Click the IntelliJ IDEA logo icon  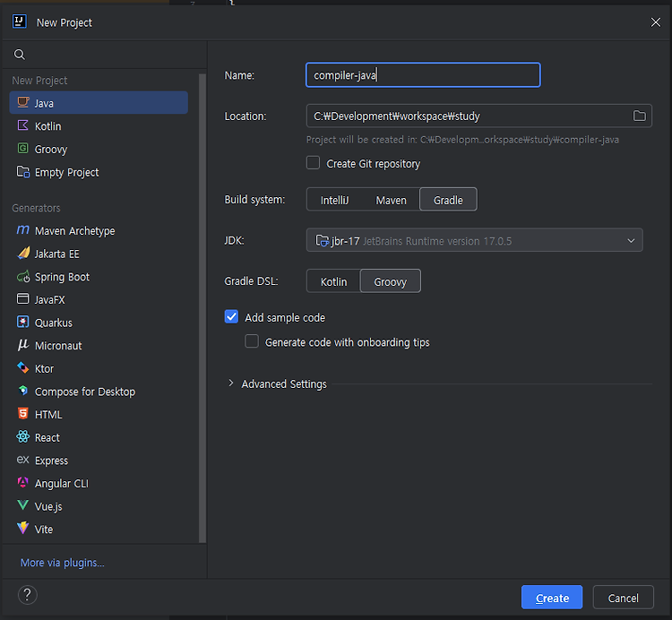pos(20,21)
